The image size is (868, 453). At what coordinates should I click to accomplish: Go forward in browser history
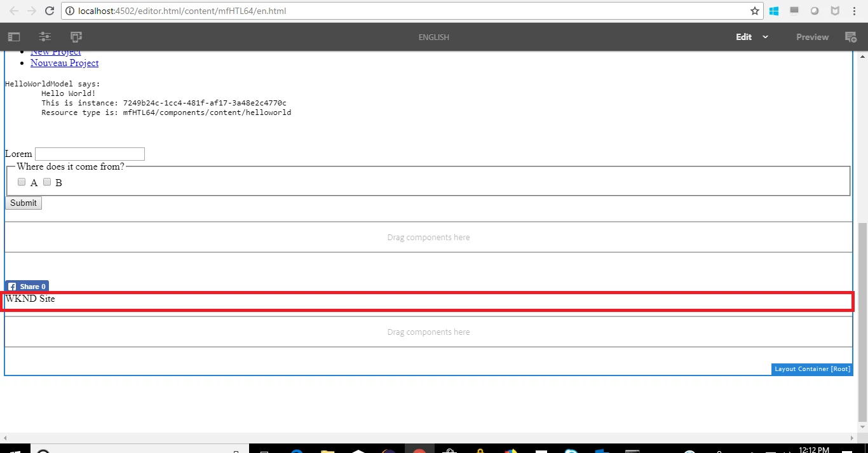31,11
